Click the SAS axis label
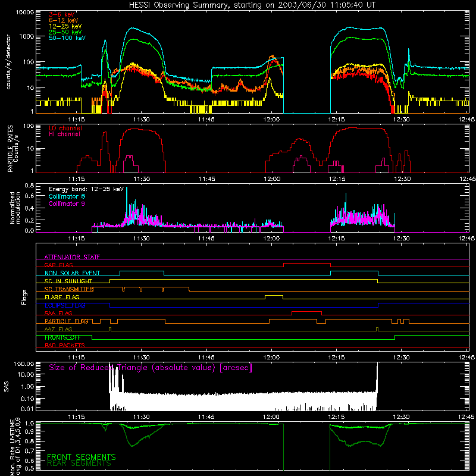The height and width of the screenshot is (476, 476). pyautogui.click(x=7, y=387)
